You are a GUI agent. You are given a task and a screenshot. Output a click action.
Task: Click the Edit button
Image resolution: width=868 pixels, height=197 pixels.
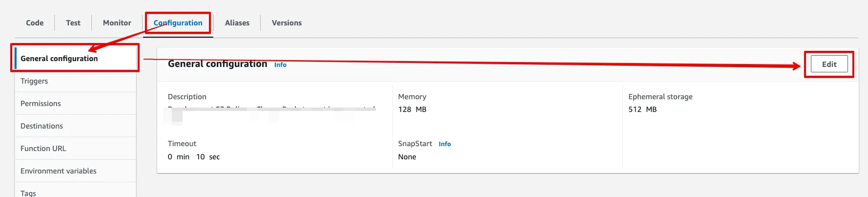pyautogui.click(x=829, y=65)
